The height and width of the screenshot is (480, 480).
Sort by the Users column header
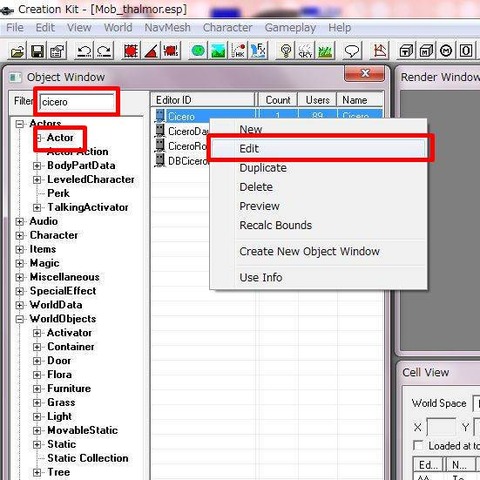317,100
